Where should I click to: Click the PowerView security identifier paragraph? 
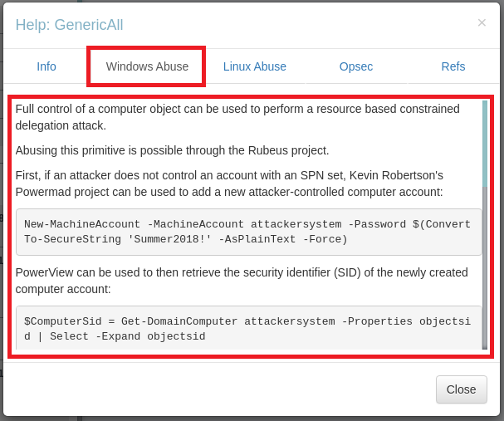click(242, 281)
